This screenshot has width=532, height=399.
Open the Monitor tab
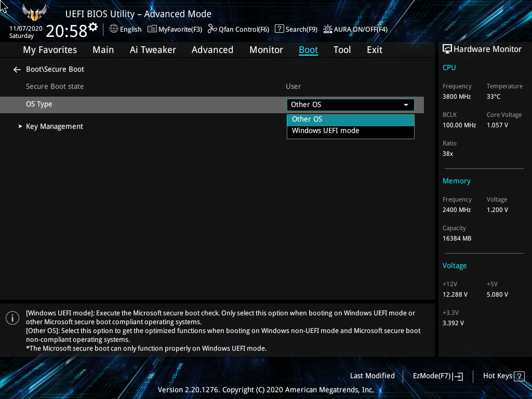tap(266, 50)
